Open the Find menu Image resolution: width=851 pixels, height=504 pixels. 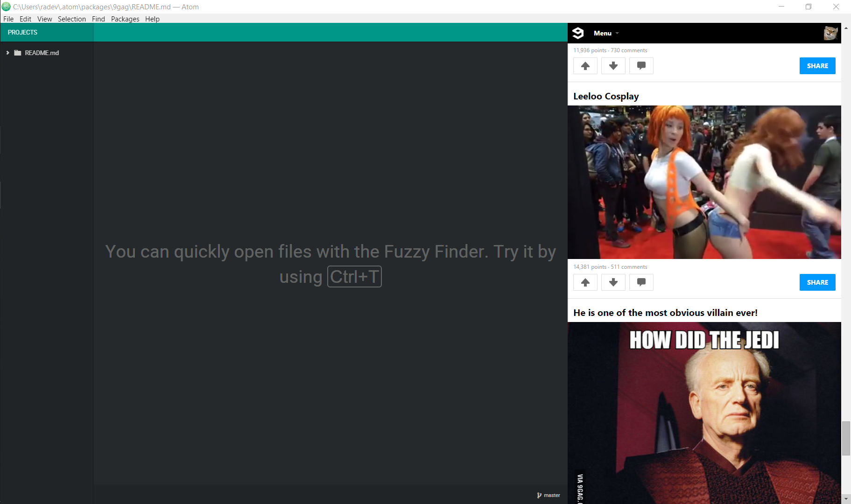tap(98, 19)
